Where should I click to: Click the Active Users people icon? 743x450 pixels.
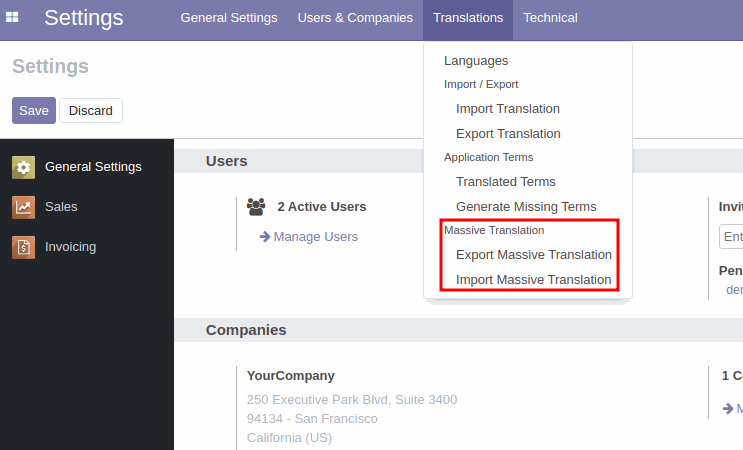256,207
